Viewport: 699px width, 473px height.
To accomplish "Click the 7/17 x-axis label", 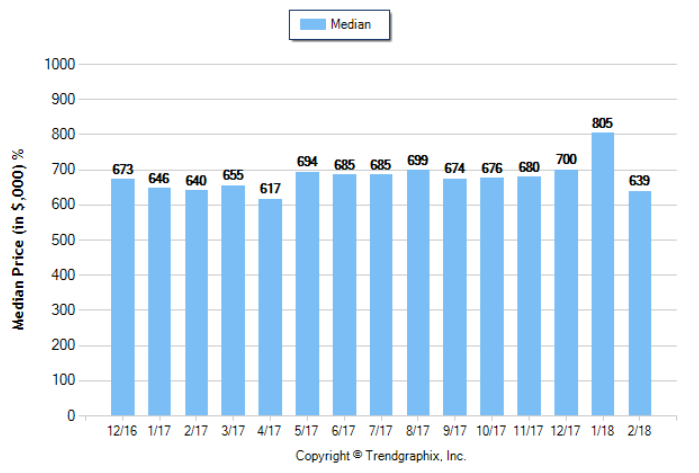I will point(380,431).
